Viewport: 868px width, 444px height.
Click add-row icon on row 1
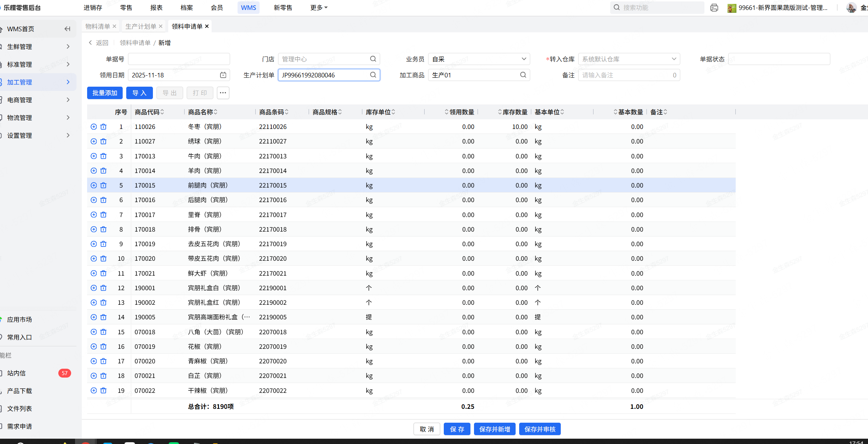pyautogui.click(x=94, y=127)
